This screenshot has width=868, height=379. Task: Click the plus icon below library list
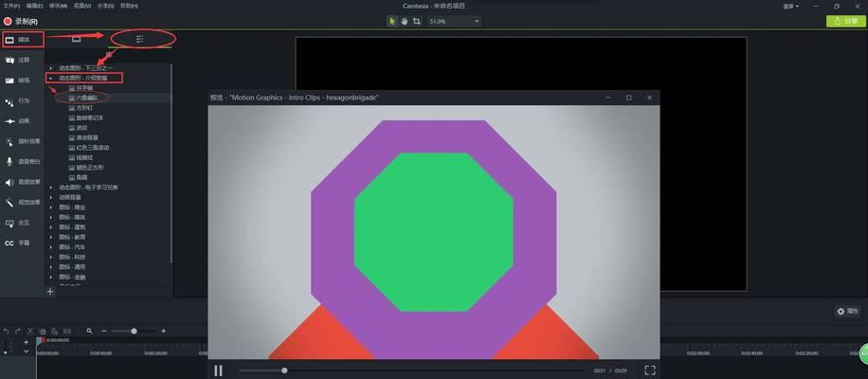(x=50, y=291)
